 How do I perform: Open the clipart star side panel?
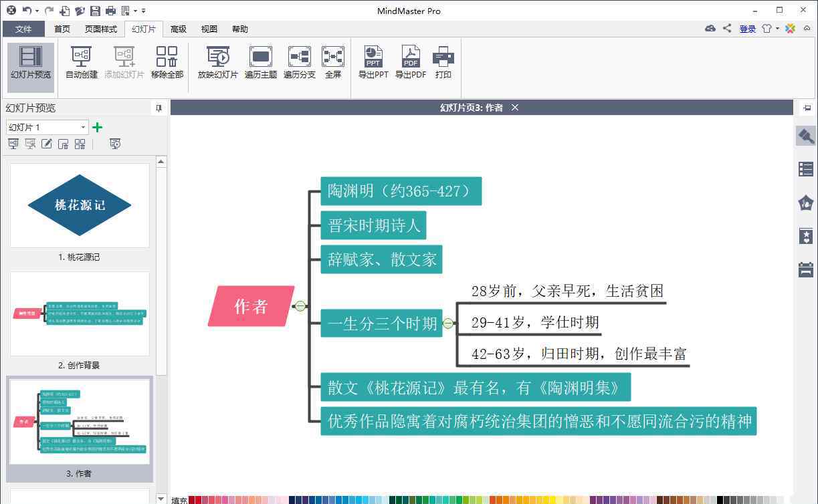pyautogui.click(x=806, y=236)
